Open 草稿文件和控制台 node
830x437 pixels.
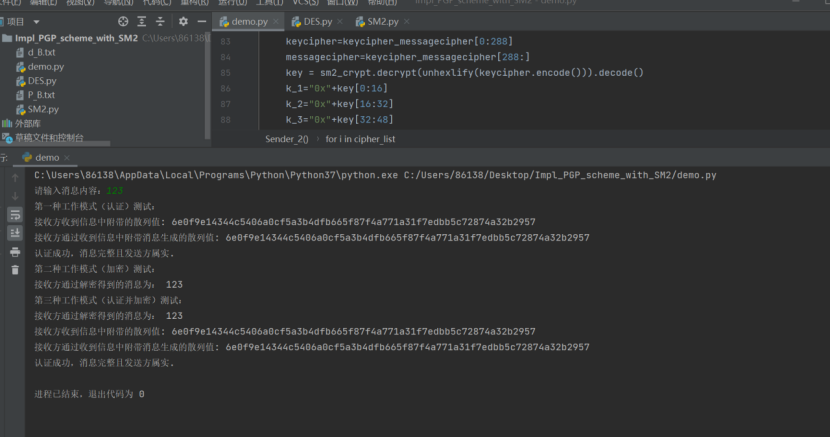tap(49, 138)
